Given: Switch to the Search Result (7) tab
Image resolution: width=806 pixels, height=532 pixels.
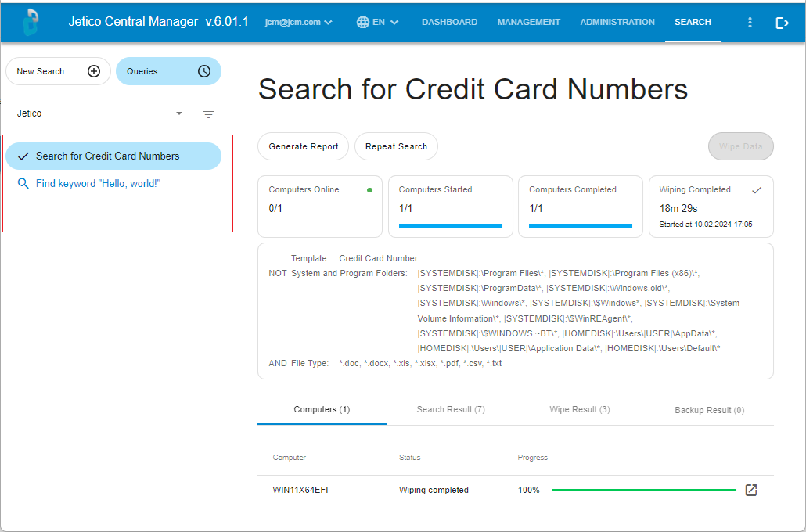Looking at the screenshot, I should (451, 410).
